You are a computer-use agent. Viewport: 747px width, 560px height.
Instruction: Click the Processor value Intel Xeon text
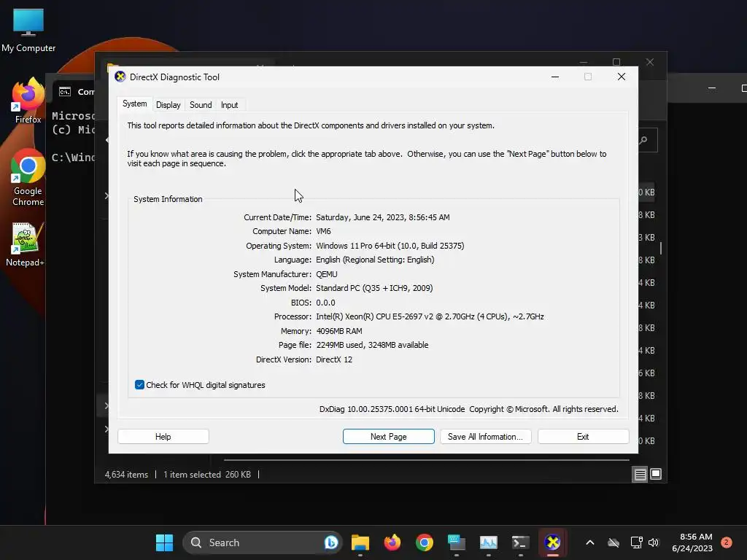click(x=430, y=316)
